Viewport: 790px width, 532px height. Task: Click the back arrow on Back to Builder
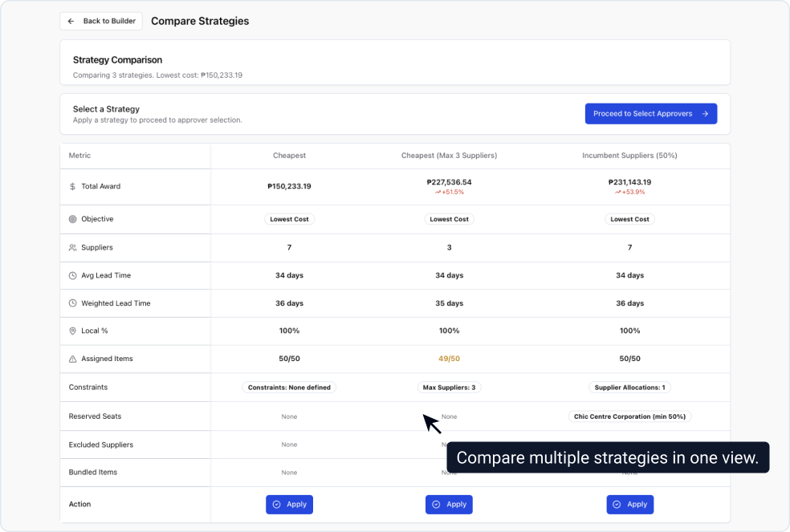(72, 21)
